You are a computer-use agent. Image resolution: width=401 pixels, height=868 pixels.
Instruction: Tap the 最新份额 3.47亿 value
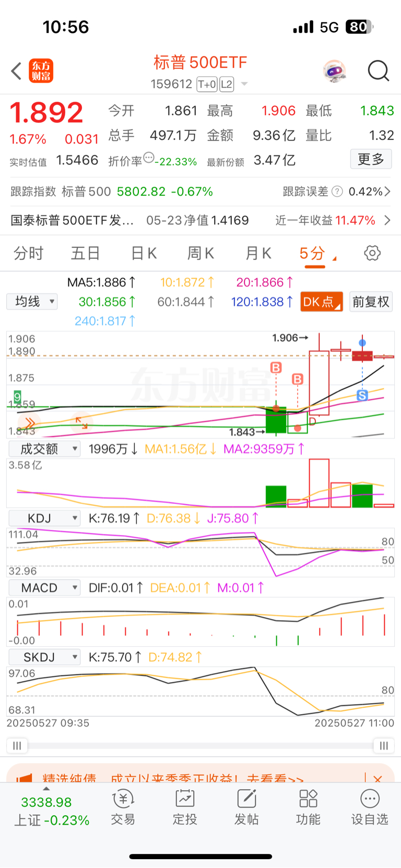[275, 160]
